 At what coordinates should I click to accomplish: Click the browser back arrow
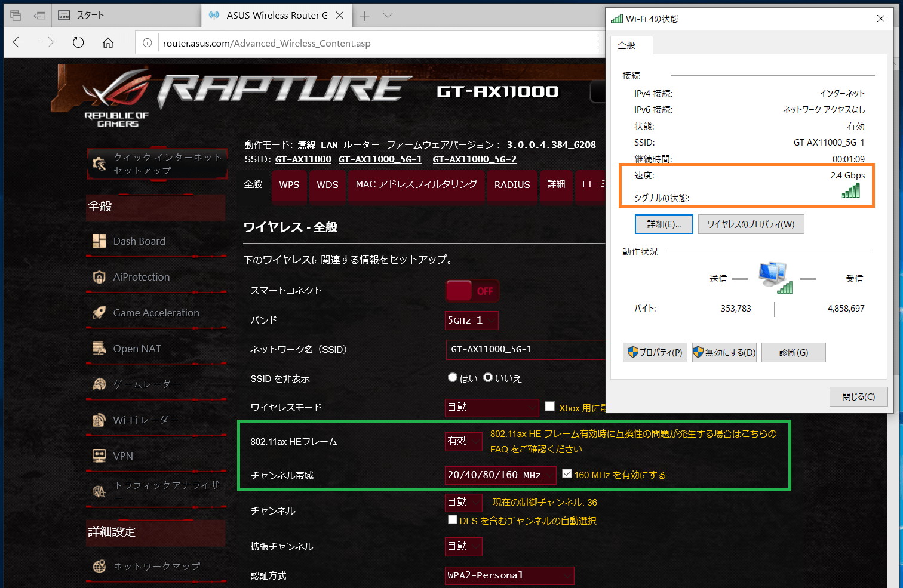pyautogui.click(x=19, y=42)
